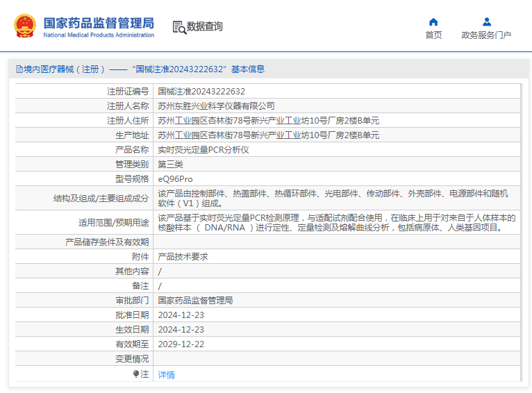Open the 数据查询 text link

205,26
